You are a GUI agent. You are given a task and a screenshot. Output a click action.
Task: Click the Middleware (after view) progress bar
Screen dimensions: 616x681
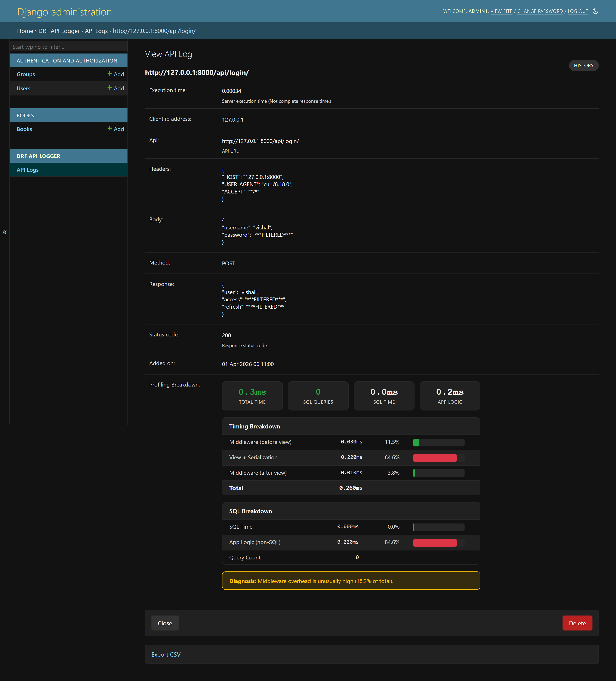[439, 473]
